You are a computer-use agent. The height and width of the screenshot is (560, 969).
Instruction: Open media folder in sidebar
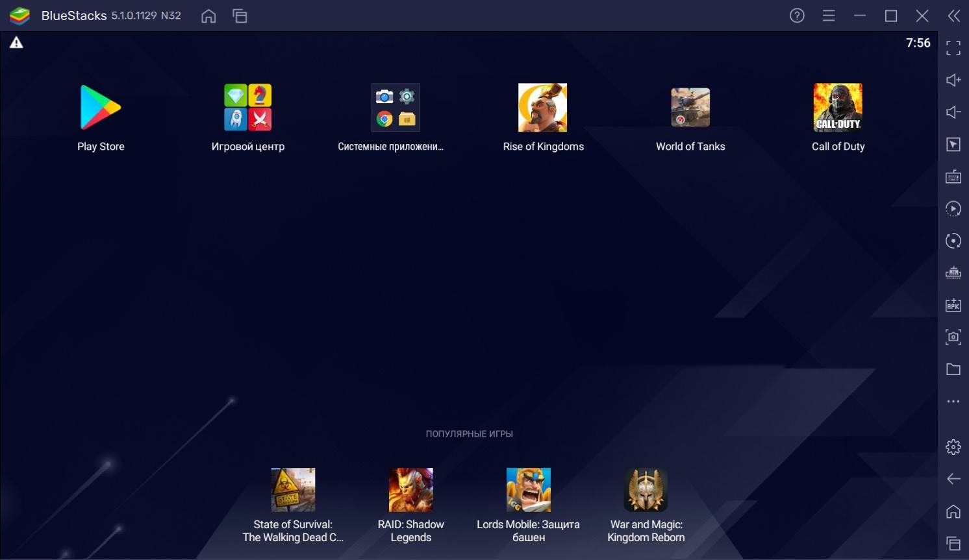coord(953,369)
